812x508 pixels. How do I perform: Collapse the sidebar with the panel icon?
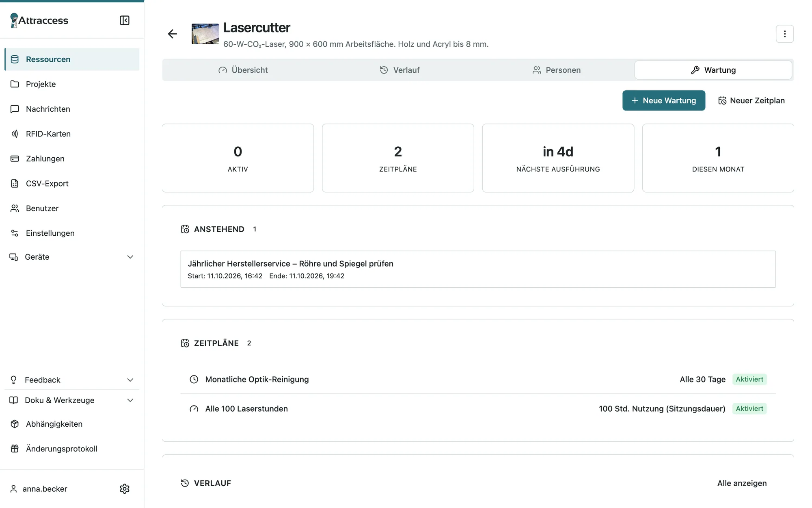(x=125, y=20)
